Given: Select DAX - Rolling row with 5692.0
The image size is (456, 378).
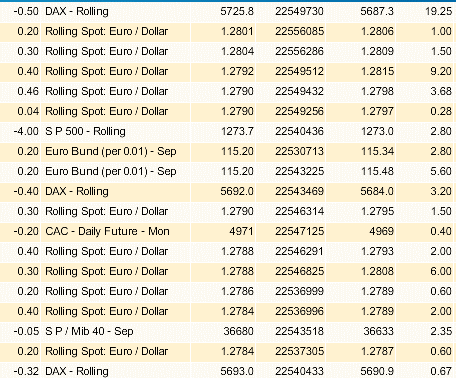Looking at the screenshot, I should point(228,192).
